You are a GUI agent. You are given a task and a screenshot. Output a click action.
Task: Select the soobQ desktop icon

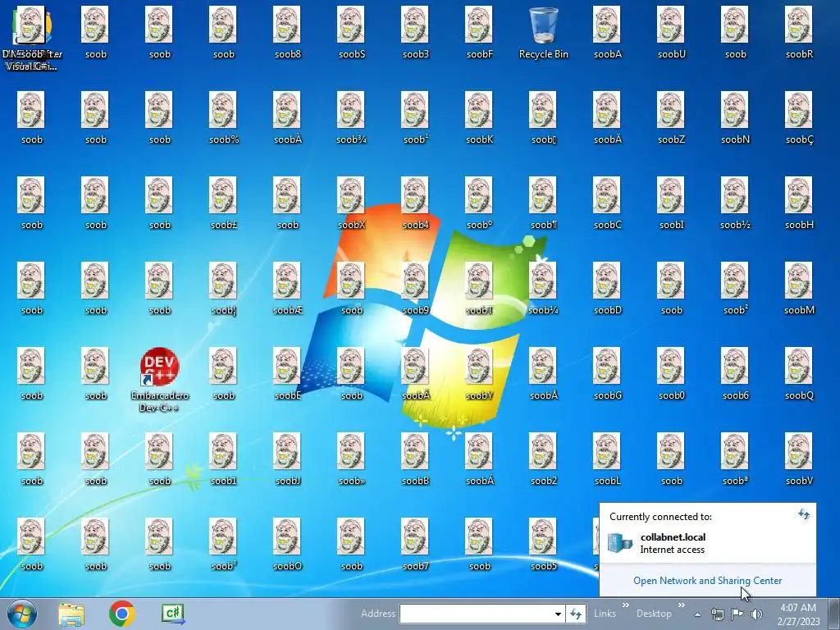click(799, 374)
